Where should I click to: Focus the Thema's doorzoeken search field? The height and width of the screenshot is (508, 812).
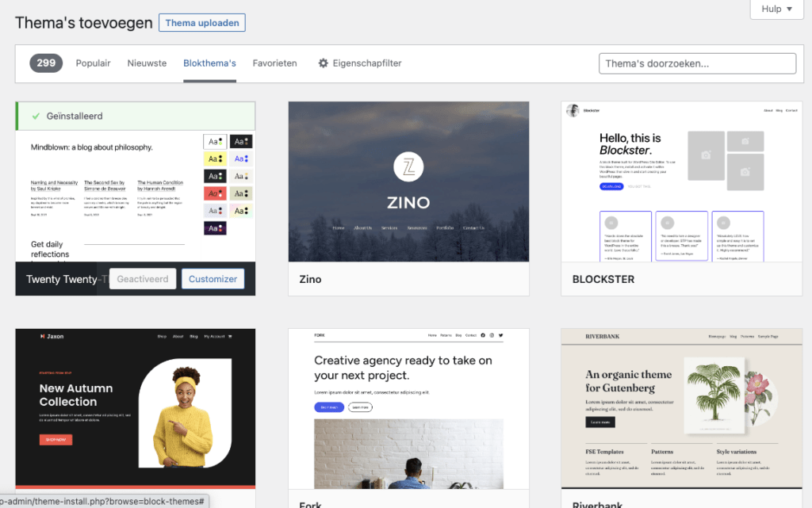point(697,63)
